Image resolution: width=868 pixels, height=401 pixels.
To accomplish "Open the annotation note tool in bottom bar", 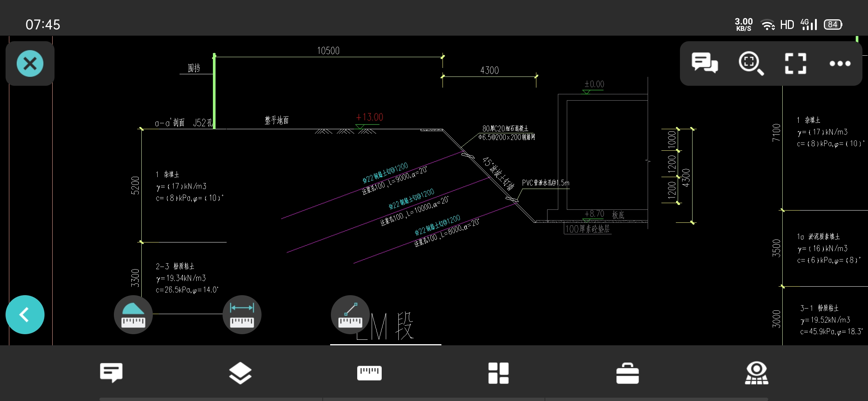I will point(111,373).
